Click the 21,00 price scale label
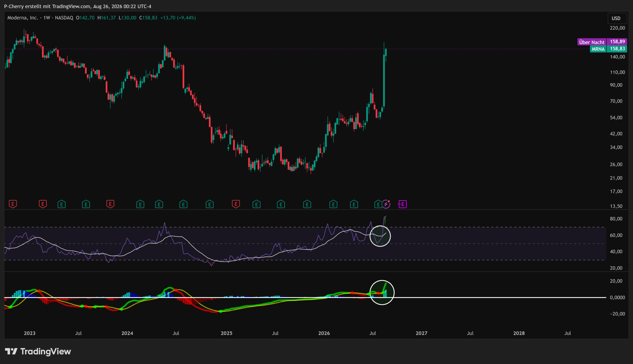 [616, 178]
